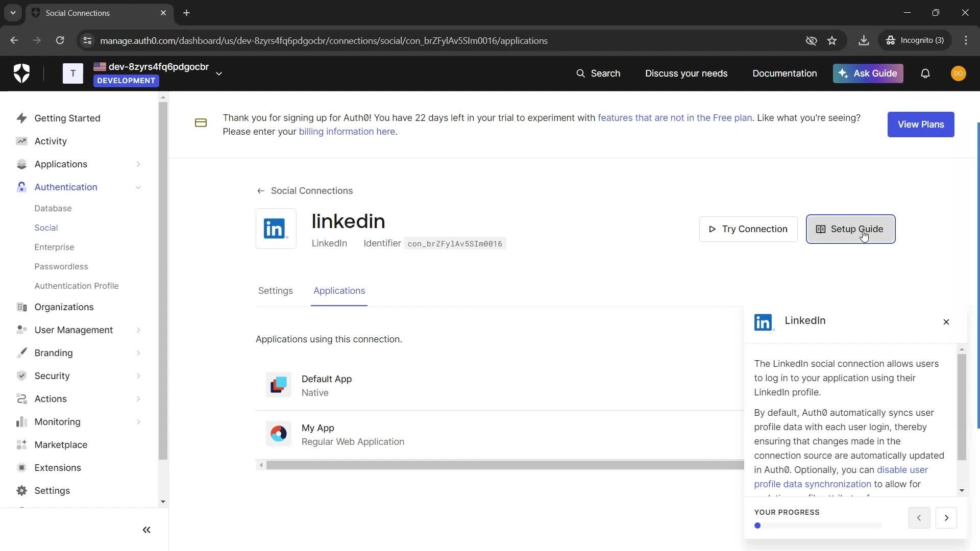Image resolution: width=980 pixels, height=551 pixels.
Task: Open the browser tab search dropdown
Action: (13, 13)
